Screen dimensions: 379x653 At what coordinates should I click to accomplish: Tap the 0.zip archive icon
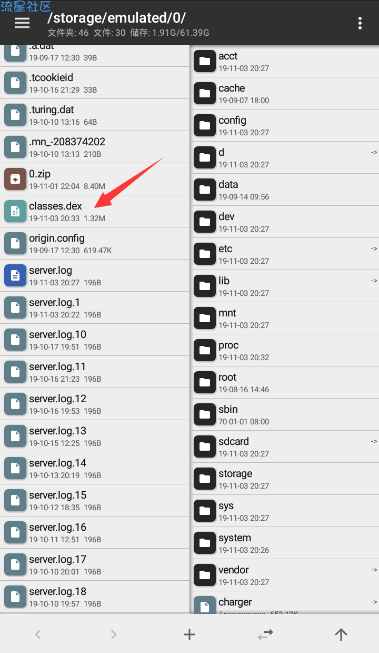(15, 179)
